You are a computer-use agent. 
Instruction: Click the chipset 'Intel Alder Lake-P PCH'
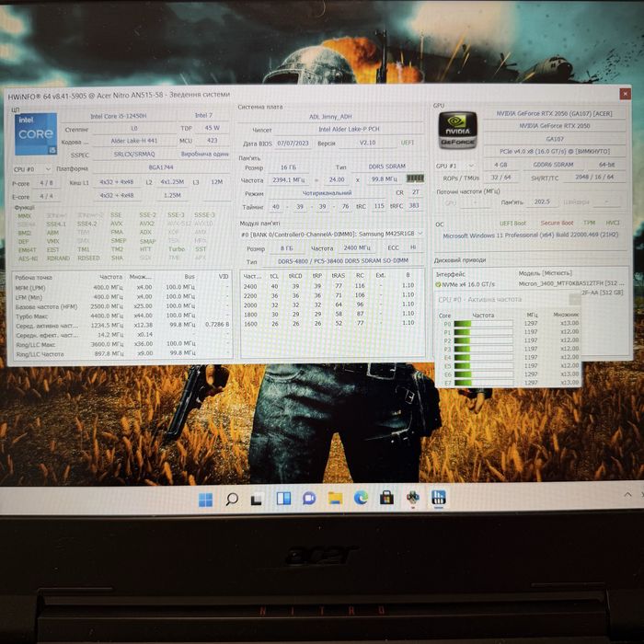349,130
